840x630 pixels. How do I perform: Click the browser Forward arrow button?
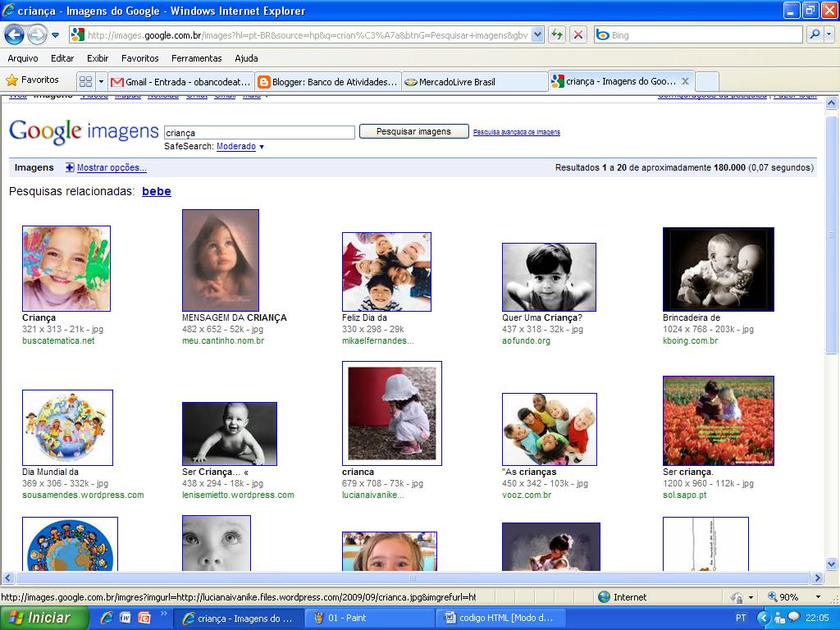coord(36,35)
